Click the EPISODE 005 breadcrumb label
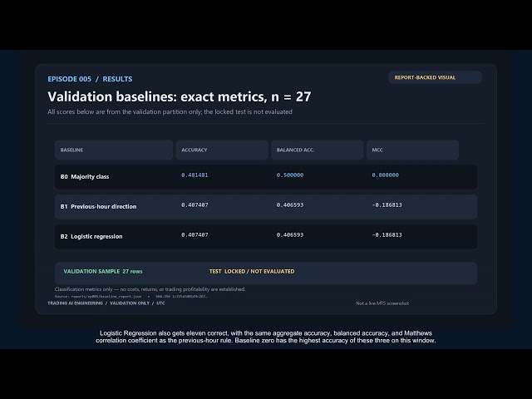 [x=70, y=79]
